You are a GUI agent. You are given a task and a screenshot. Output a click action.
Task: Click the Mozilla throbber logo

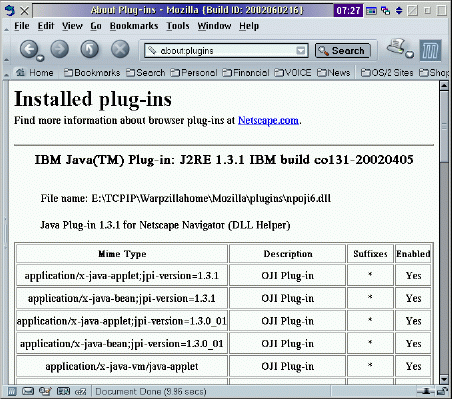pos(430,51)
